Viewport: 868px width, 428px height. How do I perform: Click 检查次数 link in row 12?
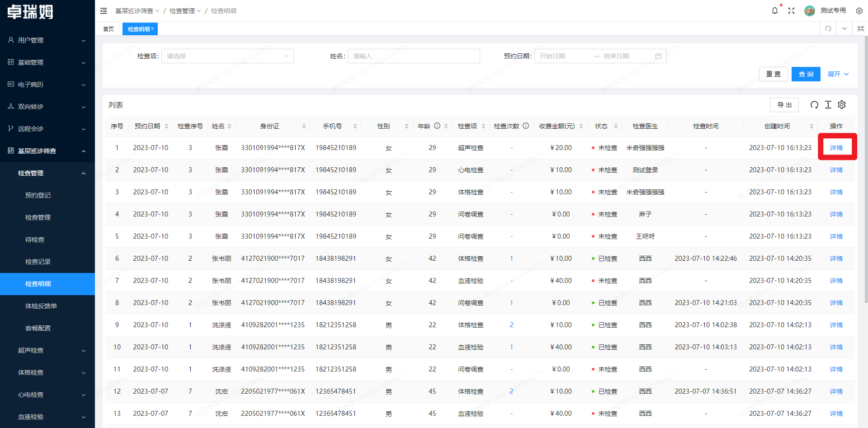511,391
